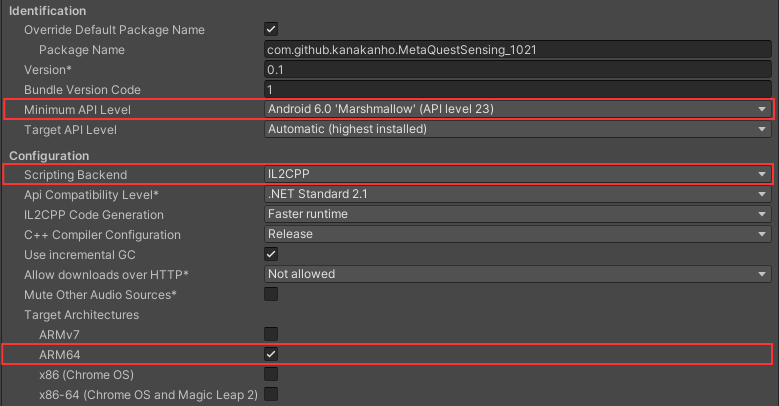Open Api Compatibility Level dropdown
Viewport: 779px width, 406px height.
[x=516, y=194]
